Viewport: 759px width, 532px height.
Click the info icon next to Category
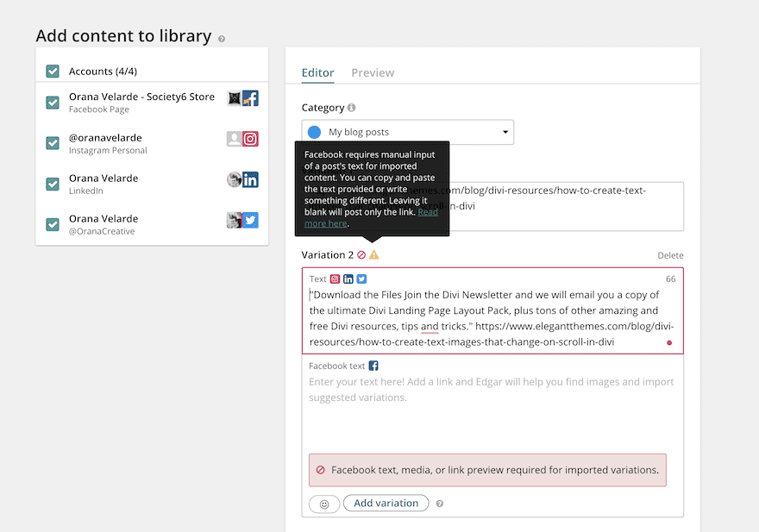[x=351, y=109]
